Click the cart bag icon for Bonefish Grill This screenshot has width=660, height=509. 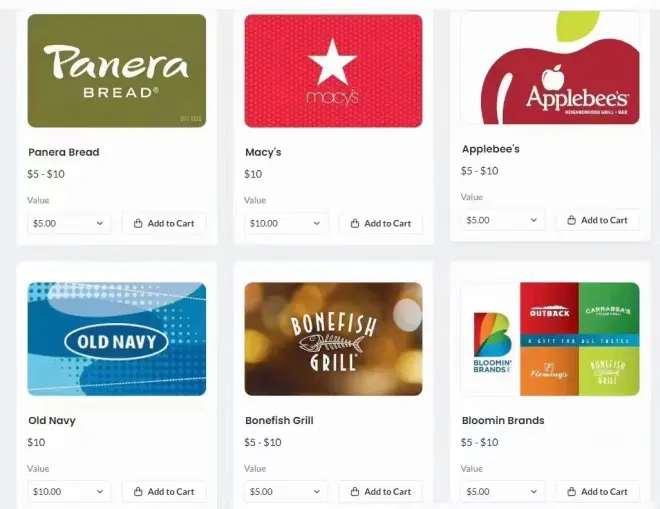pyautogui.click(x=355, y=491)
